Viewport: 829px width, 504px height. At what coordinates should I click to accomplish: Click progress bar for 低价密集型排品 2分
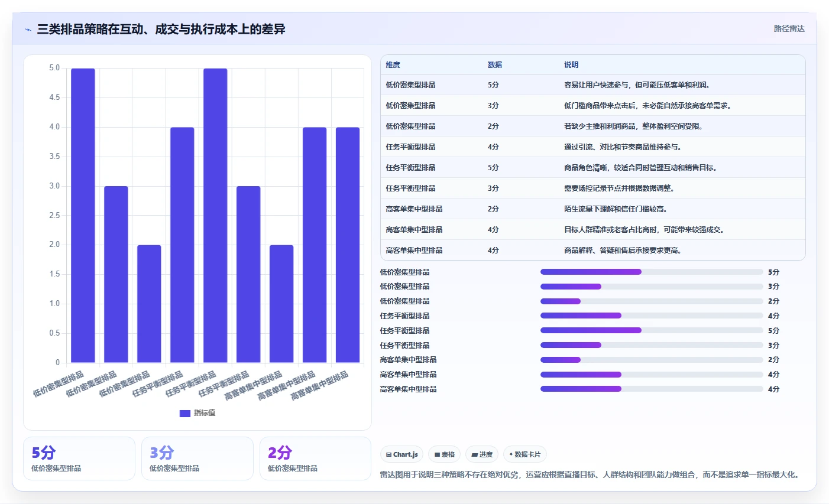click(x=652, y=301)
